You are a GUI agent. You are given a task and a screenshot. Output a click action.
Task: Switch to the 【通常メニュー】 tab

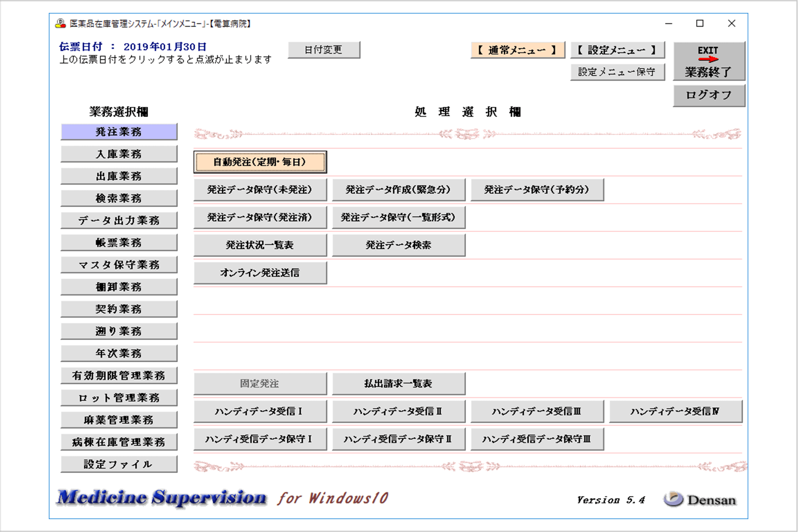[x=517, y=50]
